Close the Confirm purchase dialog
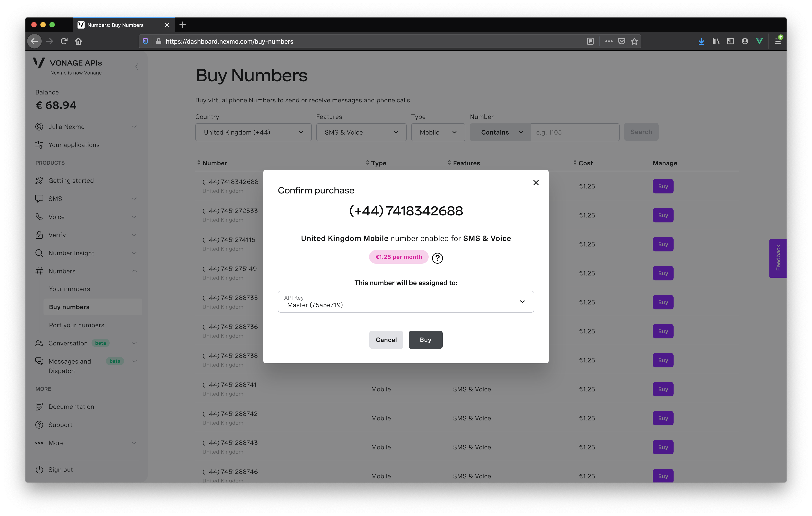 point(536,183)
